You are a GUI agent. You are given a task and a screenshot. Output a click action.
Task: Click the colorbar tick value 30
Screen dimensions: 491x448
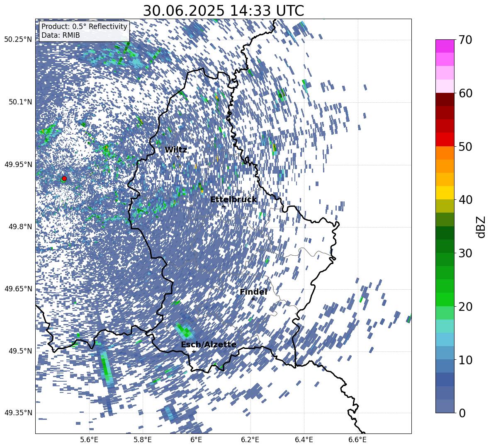(x=465, y=253)
